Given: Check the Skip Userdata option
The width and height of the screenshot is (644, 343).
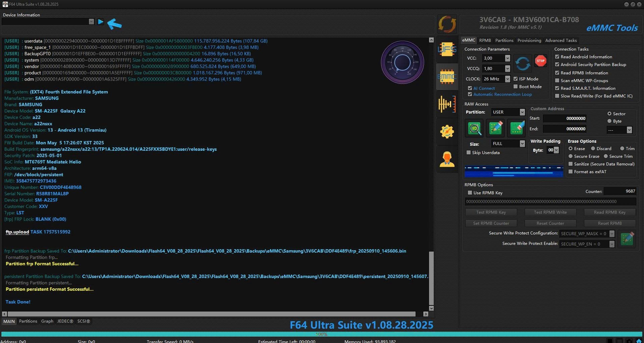Looking at the screenshot, I should point(469,153).
